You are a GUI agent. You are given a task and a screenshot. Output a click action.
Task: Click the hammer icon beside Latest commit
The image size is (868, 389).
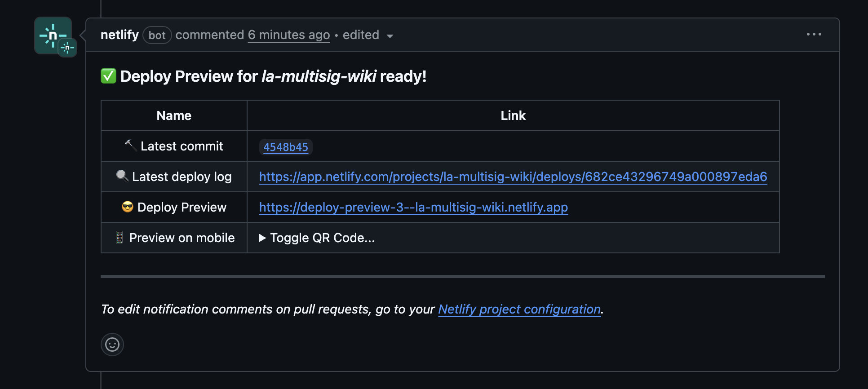click(131, 145)
